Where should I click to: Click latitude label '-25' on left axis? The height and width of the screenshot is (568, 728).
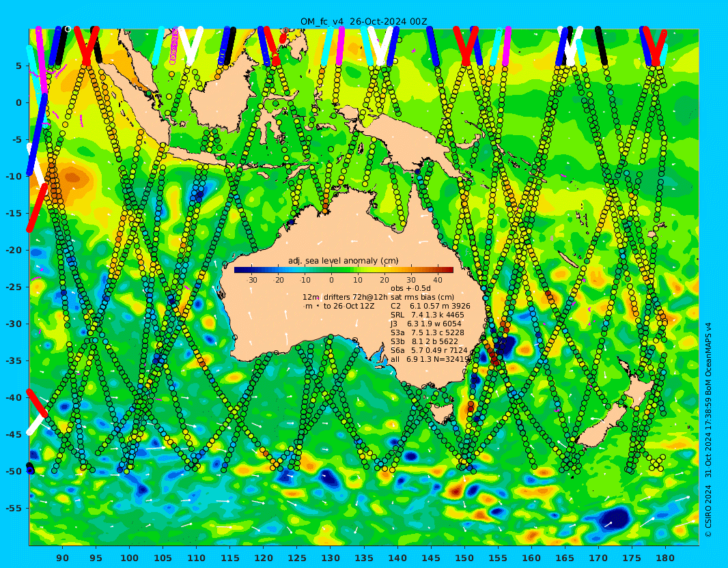tap(14, 287)
